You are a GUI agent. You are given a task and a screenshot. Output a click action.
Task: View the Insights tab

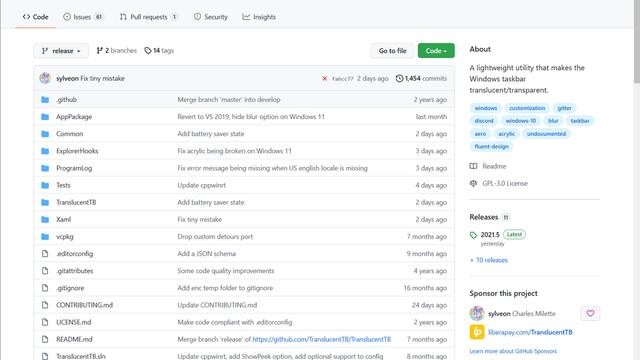(x=259, y=17)
